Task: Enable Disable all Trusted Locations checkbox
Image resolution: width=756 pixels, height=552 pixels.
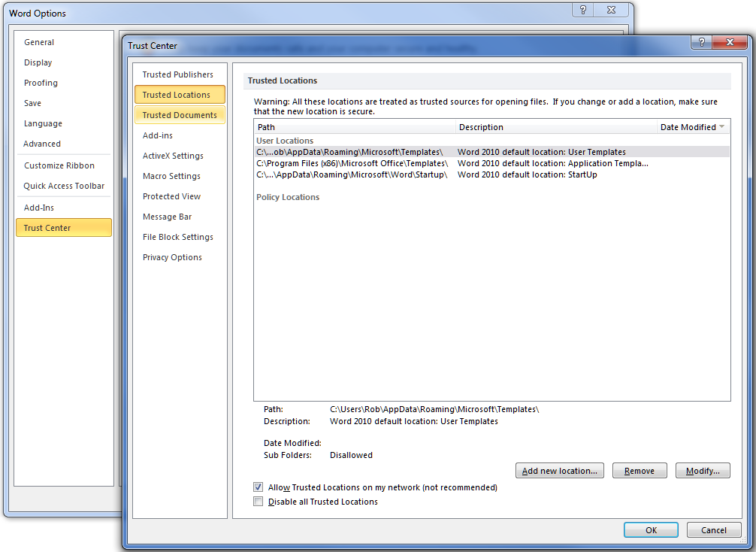Action: tap(259, 502)
